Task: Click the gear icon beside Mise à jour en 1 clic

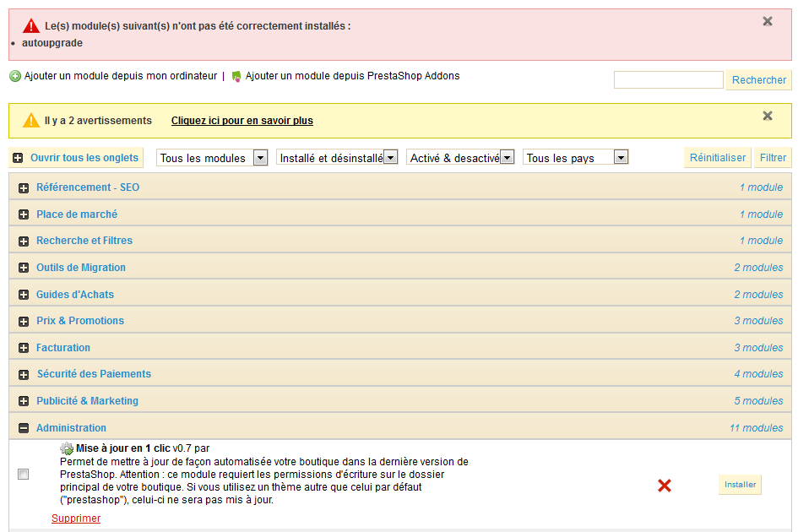Action: [x=67, y=448]
